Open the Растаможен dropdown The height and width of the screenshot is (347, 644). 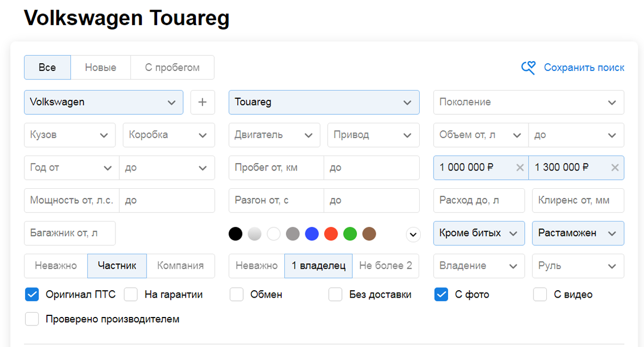click(578, 233)
